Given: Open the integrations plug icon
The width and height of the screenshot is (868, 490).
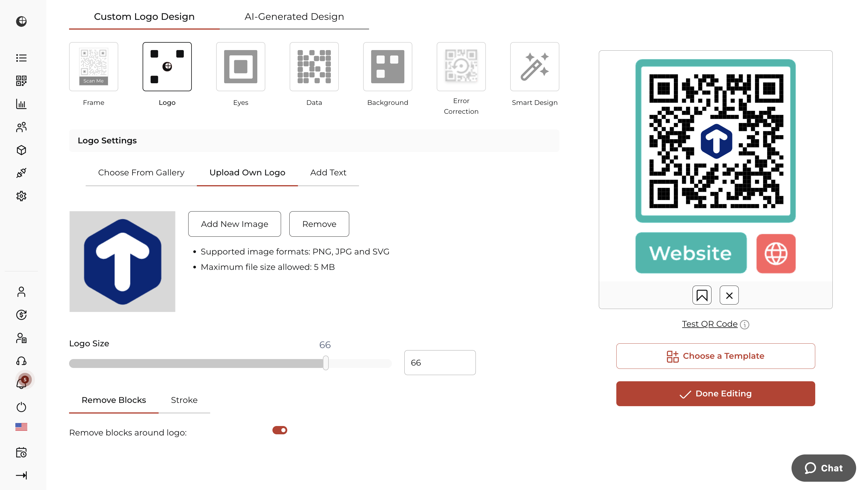Looking at the screenshot, I should (x=21, y=173).
